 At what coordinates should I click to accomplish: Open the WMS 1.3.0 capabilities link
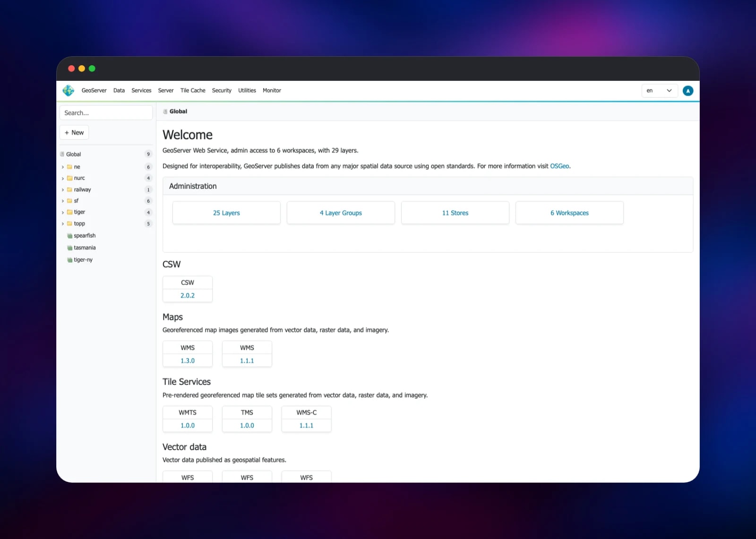188,361
